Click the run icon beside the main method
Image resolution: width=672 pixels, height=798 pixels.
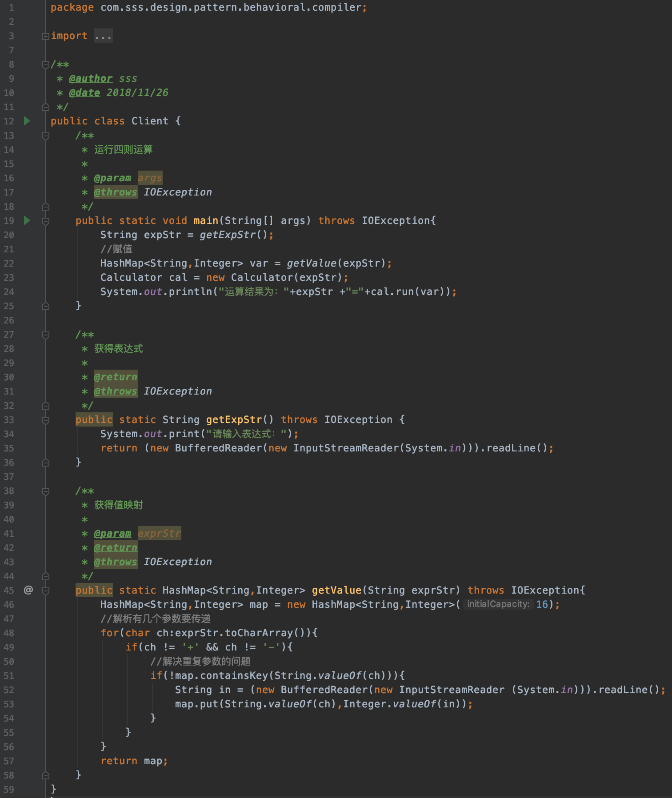[27, 220]
